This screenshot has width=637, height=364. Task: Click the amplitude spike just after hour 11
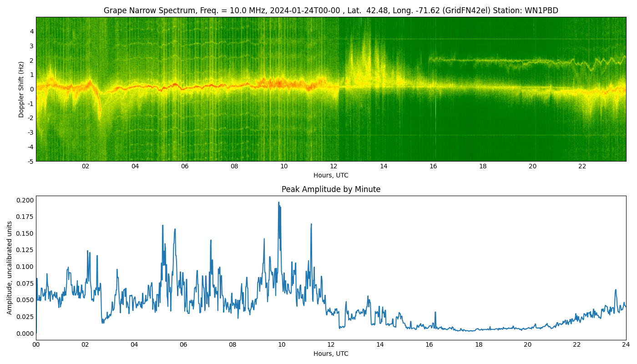(311, 224)
